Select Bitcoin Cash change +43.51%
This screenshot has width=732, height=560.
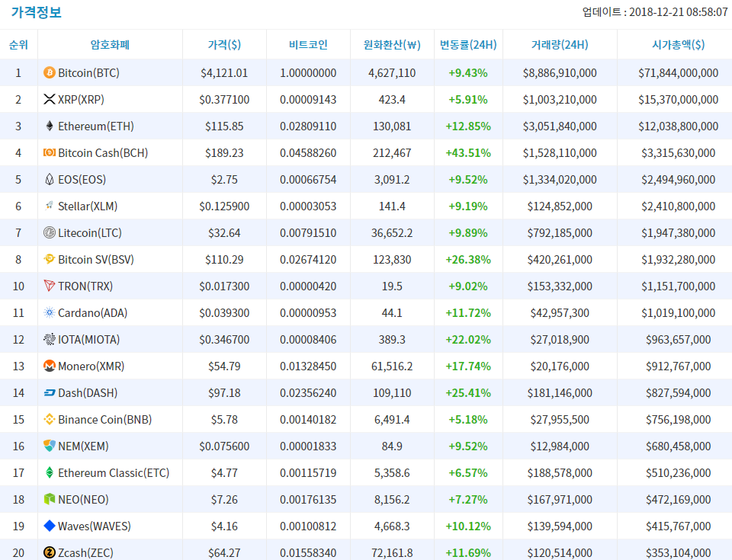[x=468, y=152]
